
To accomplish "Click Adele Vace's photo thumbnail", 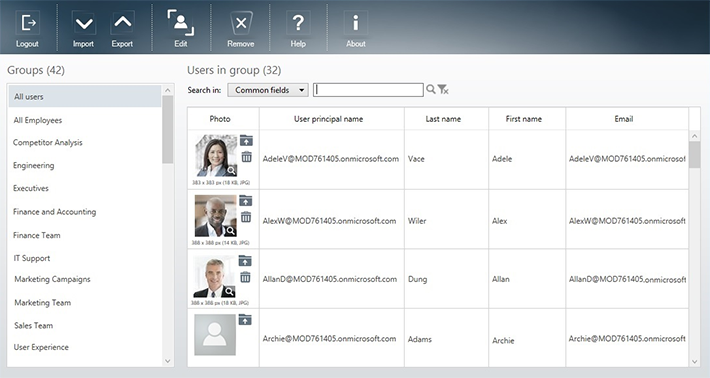I will [x=216, y=155].
